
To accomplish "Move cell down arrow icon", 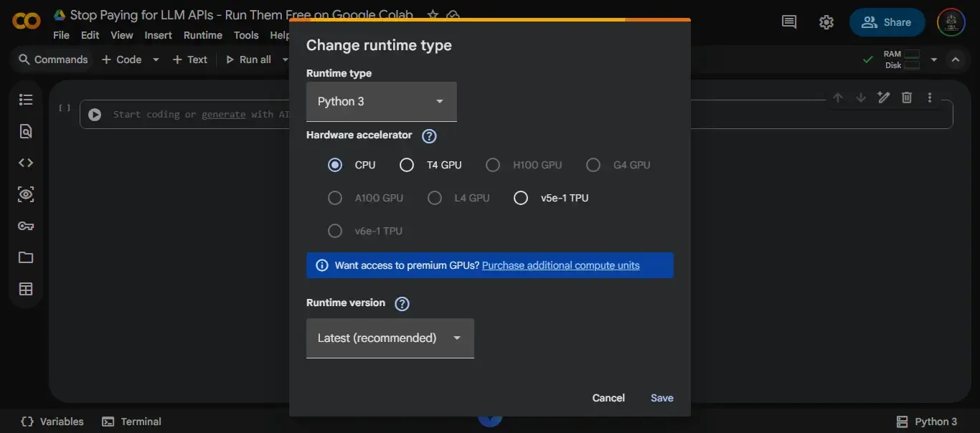I will tap(861, 97).
